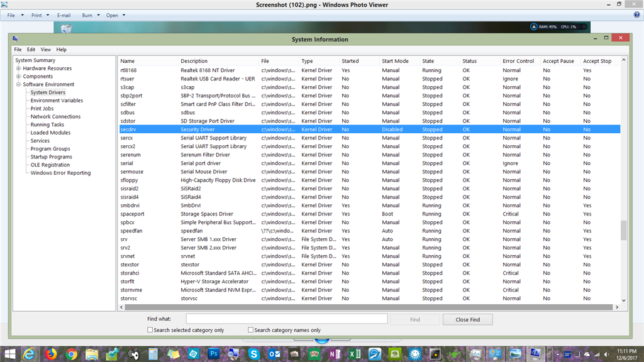Viewport: 644px width, 362px height.
Task: Sort by the Description column header
Action: tap(218, 61)
